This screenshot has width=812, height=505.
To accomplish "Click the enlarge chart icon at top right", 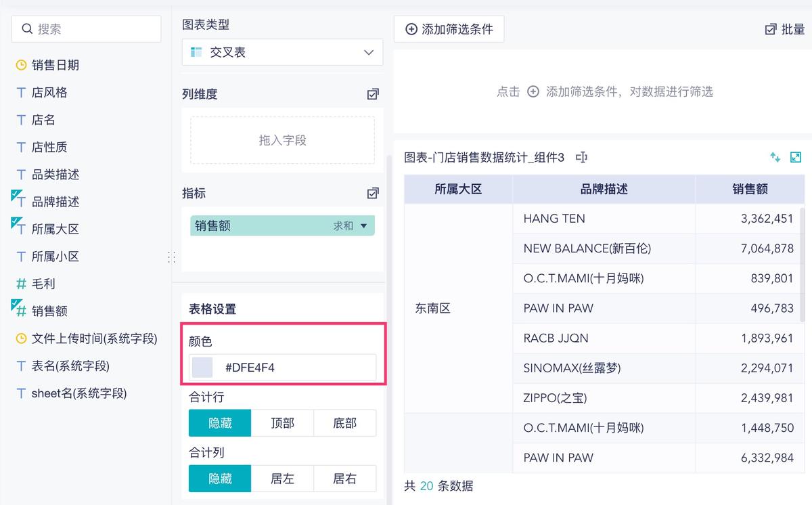I will [796, 156].
